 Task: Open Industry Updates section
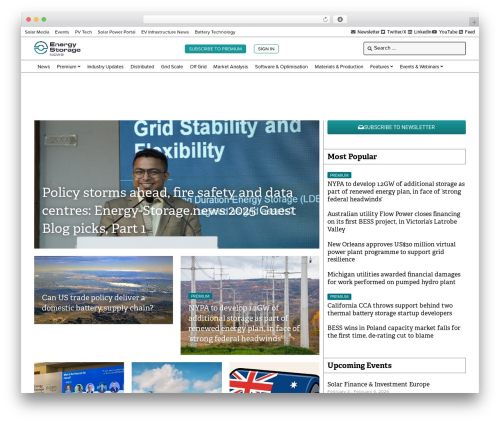tap(105, 67)
